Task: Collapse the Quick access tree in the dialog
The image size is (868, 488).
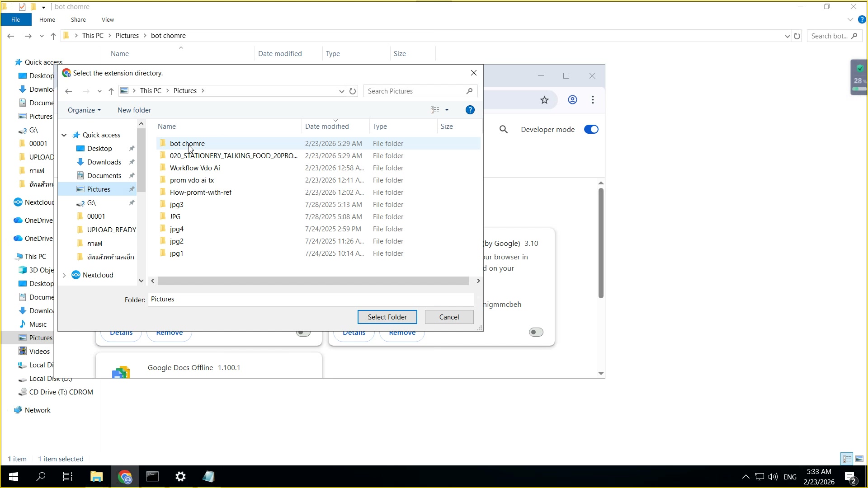Action: pyautogui.click(x=64, y=135)
